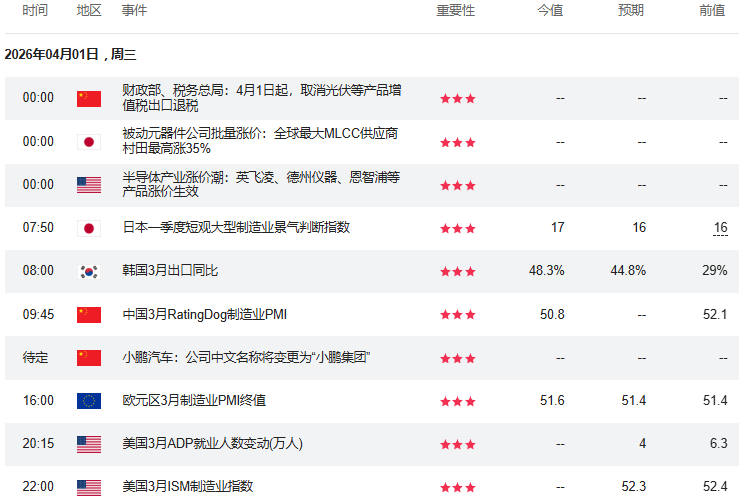739x499 pixels.
Task: Open 被动元器件公司批量涨价 event
Action: (260, 141)
